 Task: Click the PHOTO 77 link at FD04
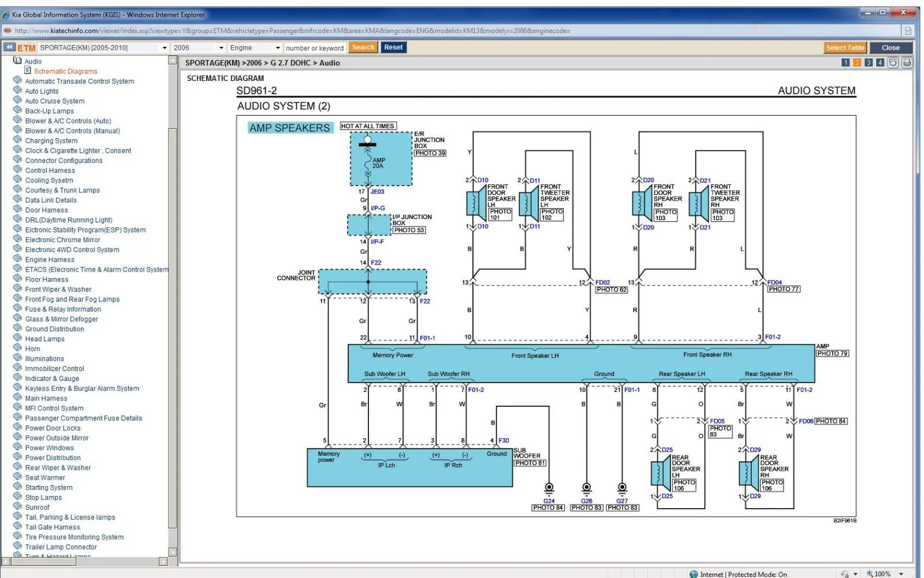pyautogui.click(x=783, y=289)
